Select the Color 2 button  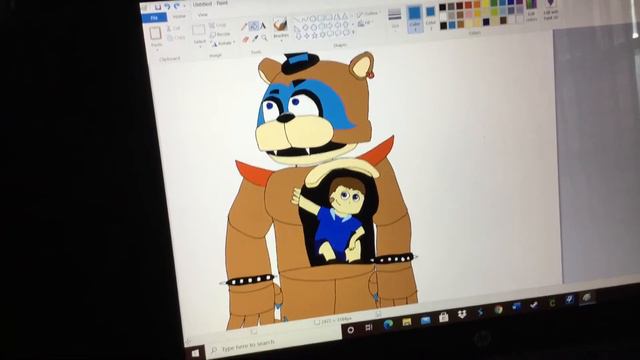[431, 17]
